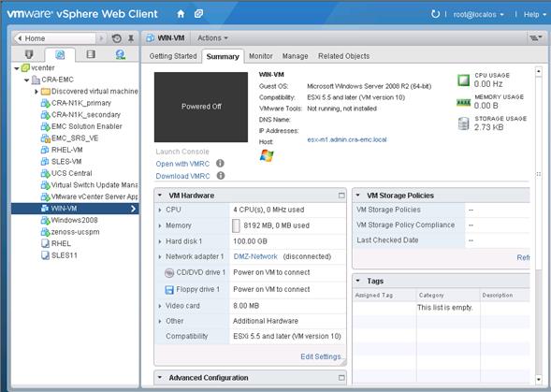Switch to Hosts and Clusters navigator tab
Screen dimensions: 551x392
coord(29,54)
